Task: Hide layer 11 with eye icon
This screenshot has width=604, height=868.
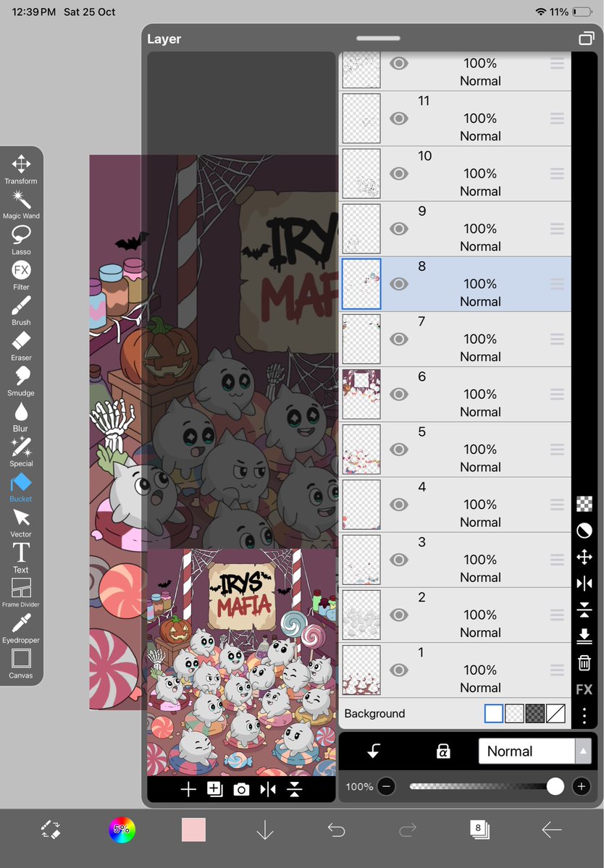Action: click(398, 118)
